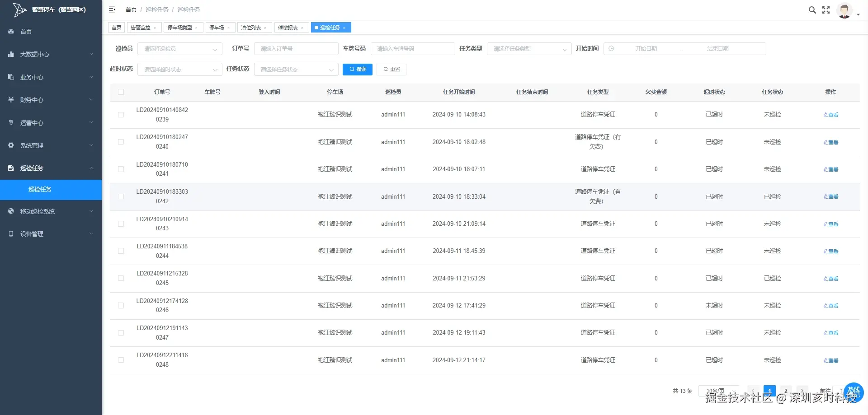Viewport: 868px width, 415px height.
Task: Close the 泊位列表 tab
Action: point(265,28)
